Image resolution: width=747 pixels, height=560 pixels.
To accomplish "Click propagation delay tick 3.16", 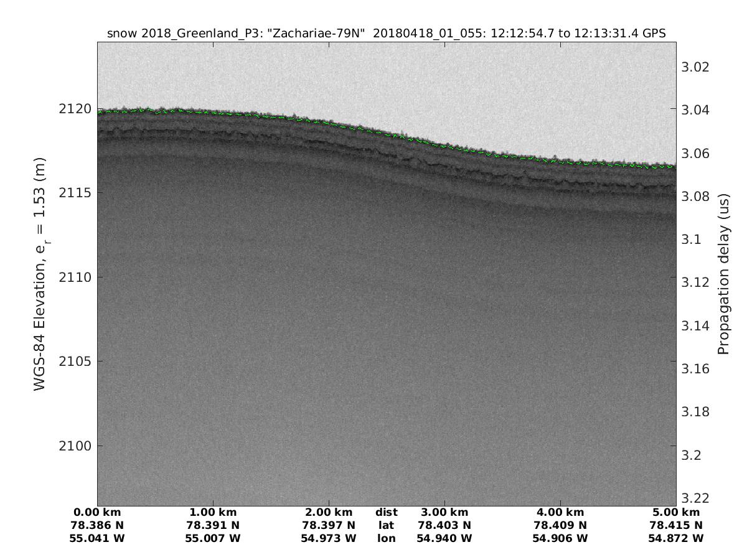I will [695, 369].
